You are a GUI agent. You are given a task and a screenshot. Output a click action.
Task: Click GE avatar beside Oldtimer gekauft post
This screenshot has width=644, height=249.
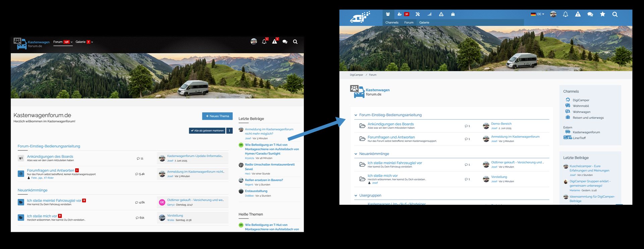(162, 202)
